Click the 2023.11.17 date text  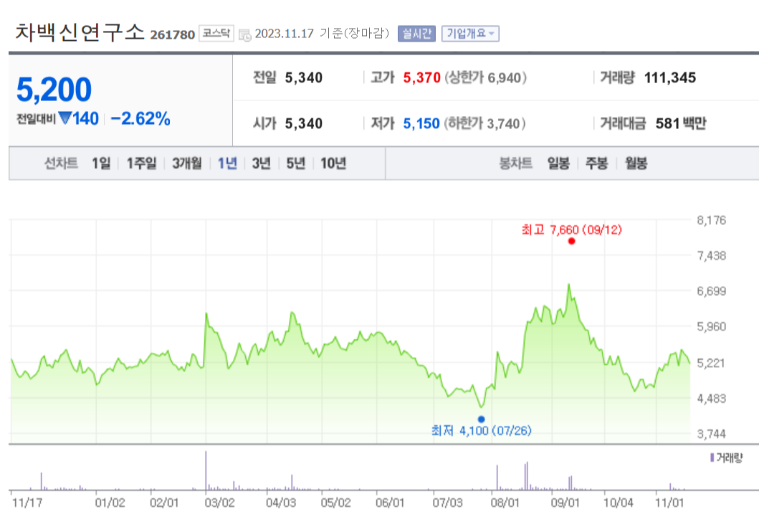[x=284, y=34]
